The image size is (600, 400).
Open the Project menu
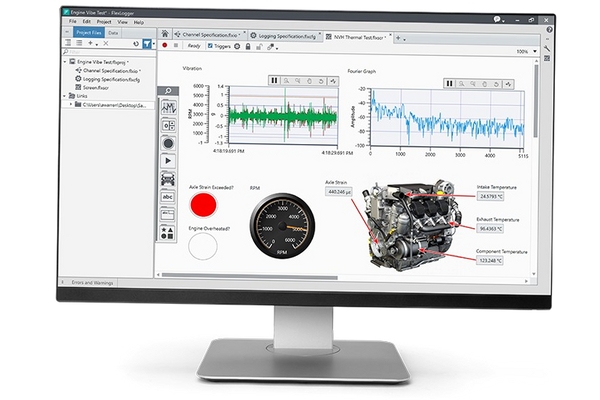(104, 22)
